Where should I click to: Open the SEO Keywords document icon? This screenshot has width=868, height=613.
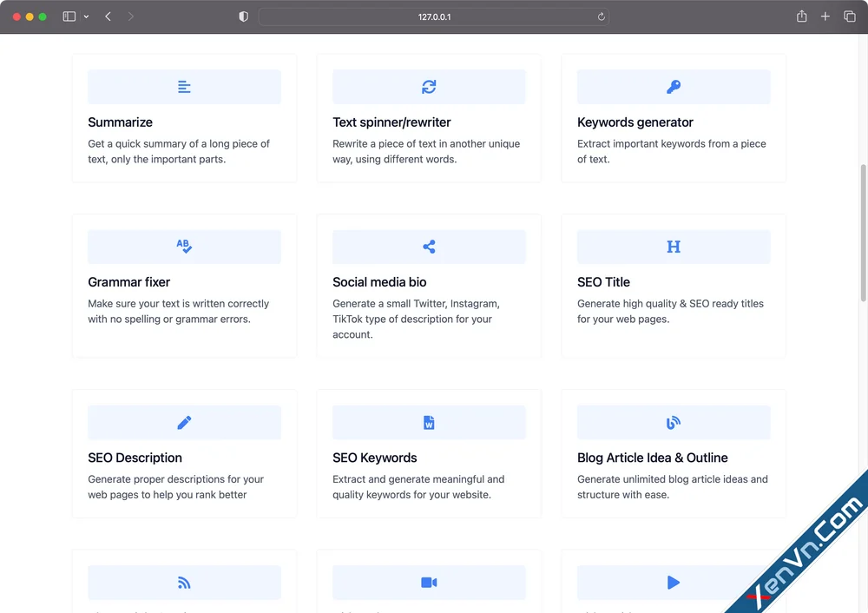428,422
